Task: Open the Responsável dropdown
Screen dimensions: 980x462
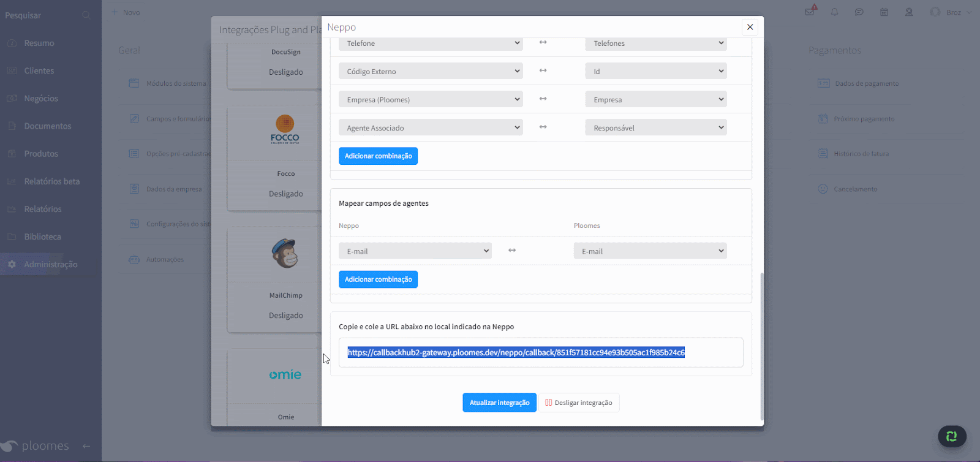Action: 656,127
